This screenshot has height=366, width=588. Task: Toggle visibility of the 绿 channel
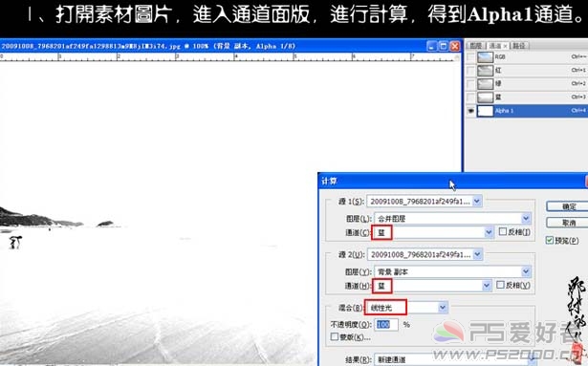(x=470, y=84)
